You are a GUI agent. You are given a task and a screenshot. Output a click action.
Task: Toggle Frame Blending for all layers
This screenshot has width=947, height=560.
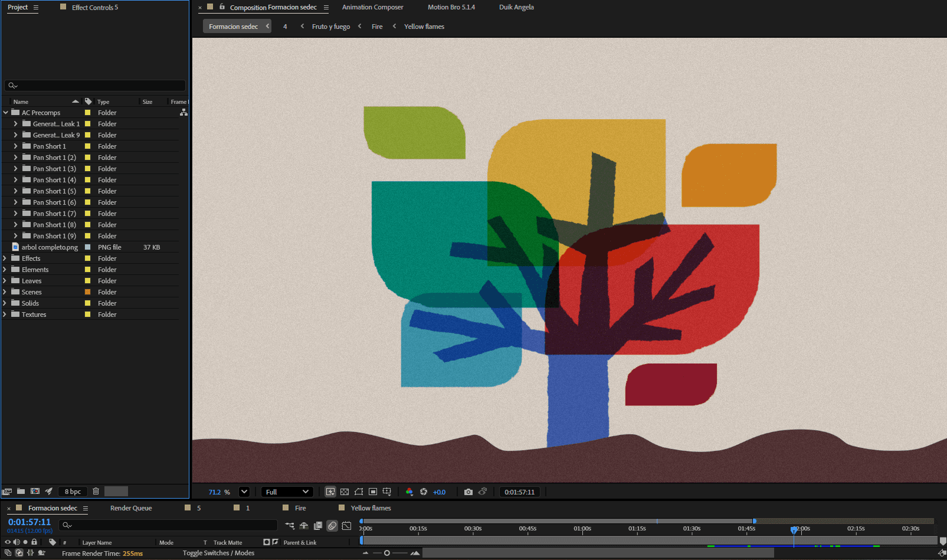click(x=318, y=525)
